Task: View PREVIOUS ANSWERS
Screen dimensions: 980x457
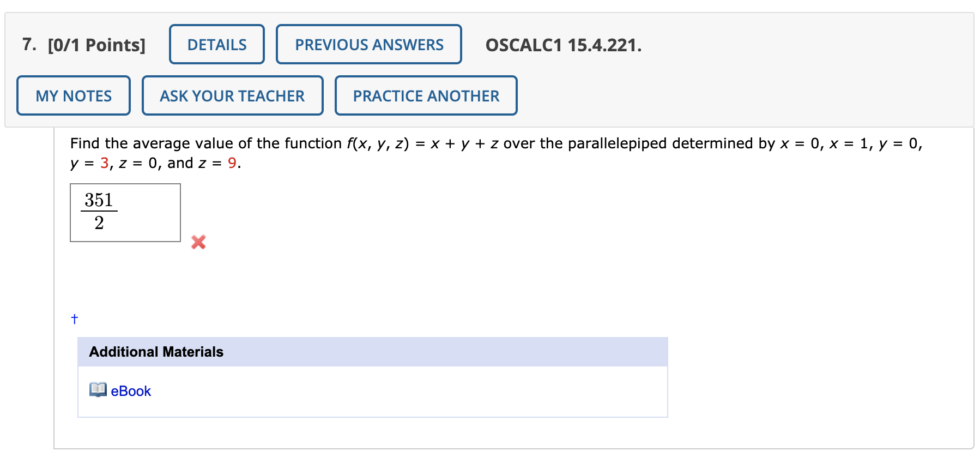Action: 369,44
